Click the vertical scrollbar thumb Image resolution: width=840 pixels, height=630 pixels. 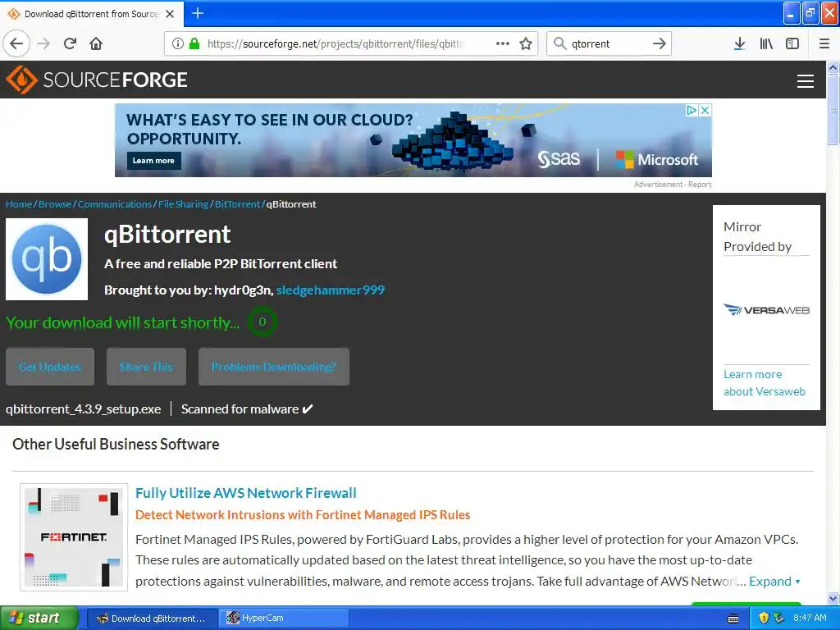(833, 109)
